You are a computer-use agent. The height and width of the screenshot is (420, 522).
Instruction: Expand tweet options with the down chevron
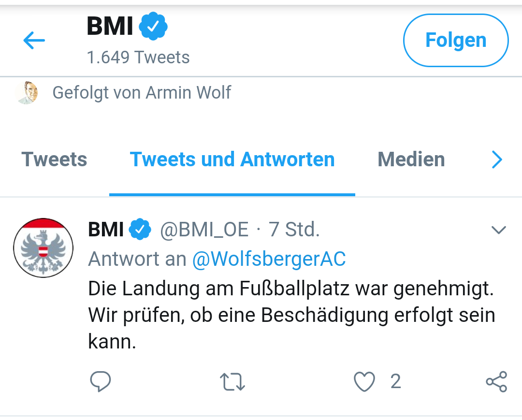pyautogui.click(x=498, y=230)
